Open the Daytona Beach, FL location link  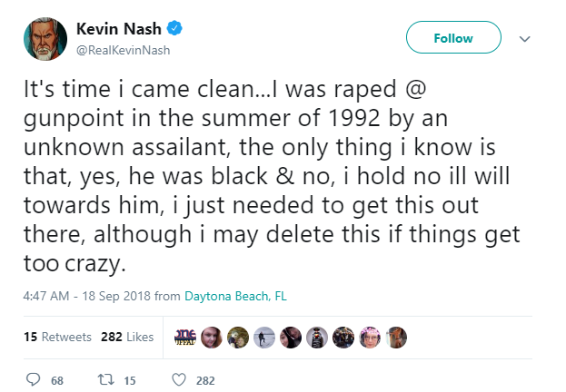click(x=235, y=296)
